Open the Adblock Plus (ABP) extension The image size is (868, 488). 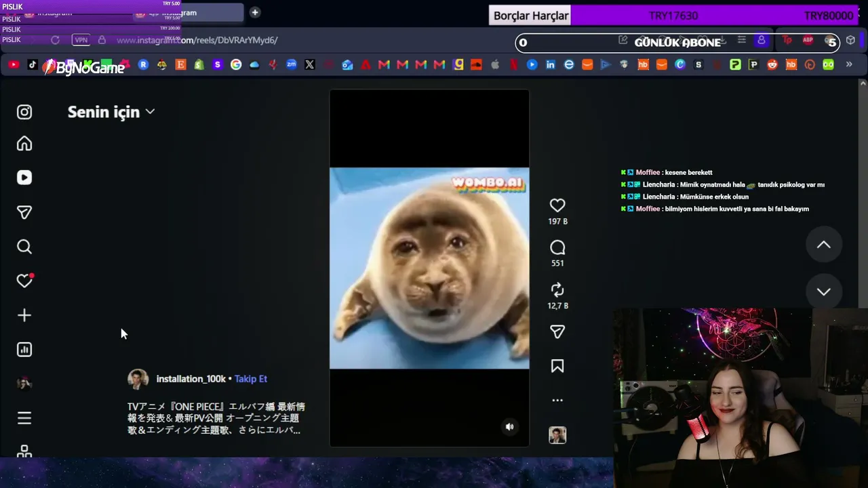[808, 41]
